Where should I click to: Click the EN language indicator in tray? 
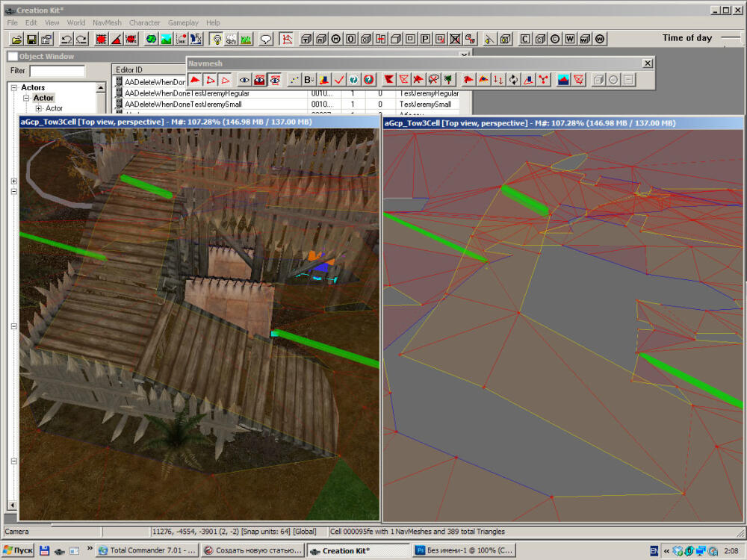coord(654,551)
